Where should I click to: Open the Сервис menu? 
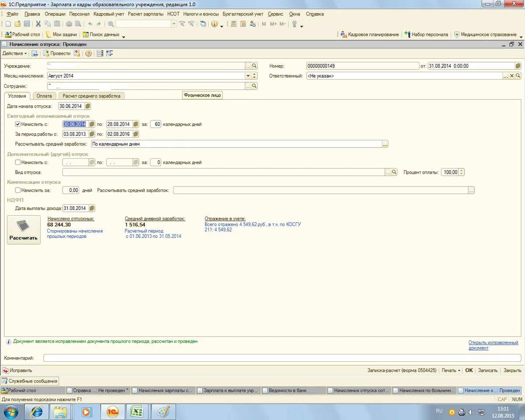tap(276, 14)
